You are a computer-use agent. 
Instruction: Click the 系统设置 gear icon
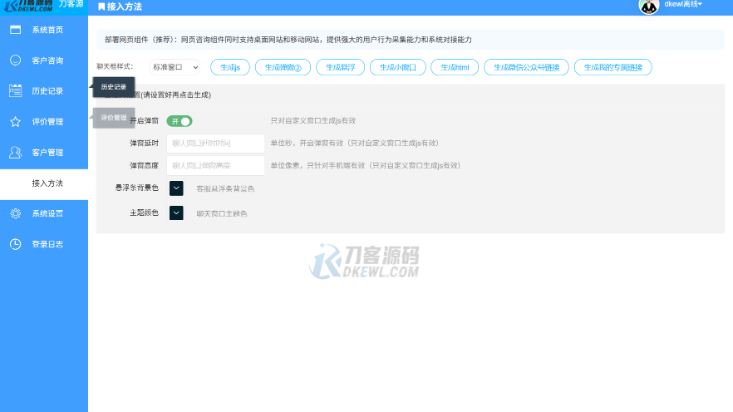point(15,213)
